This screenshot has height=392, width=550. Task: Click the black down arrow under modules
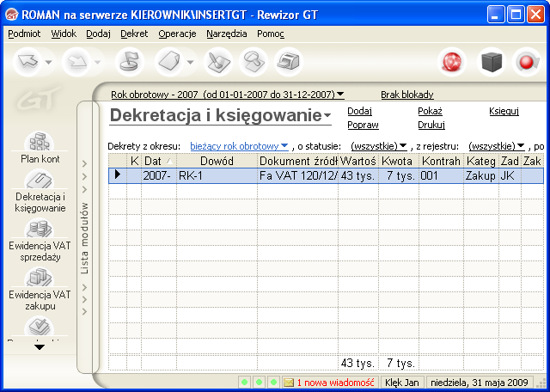(40, 347)
